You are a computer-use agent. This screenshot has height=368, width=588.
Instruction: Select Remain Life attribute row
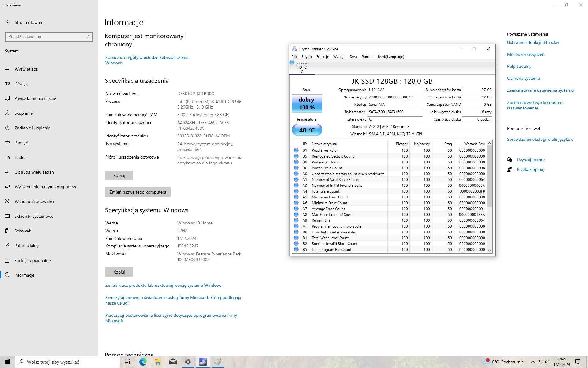click(x=390, y=220)
